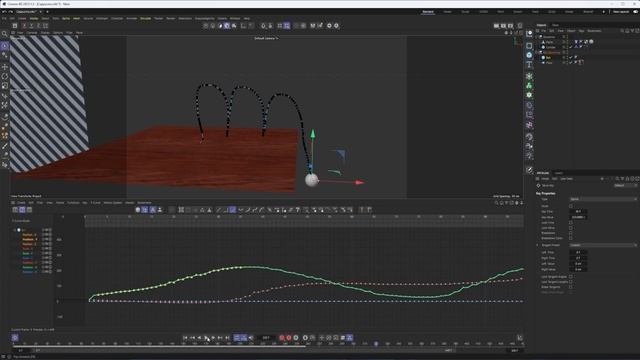Toggle the Z axis lock icon
Viewport: 640px width, 360px height.
click(x=38, y=26)
